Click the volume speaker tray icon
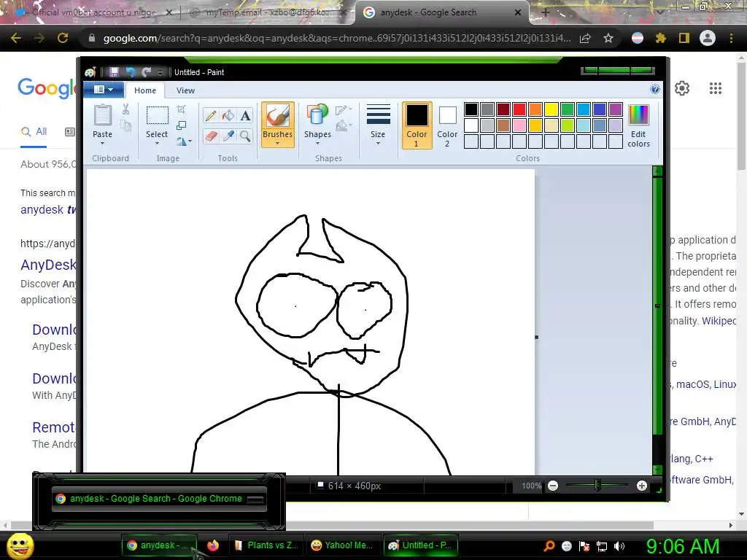Viewport: 747px width, 560px height. coord(619,546)
